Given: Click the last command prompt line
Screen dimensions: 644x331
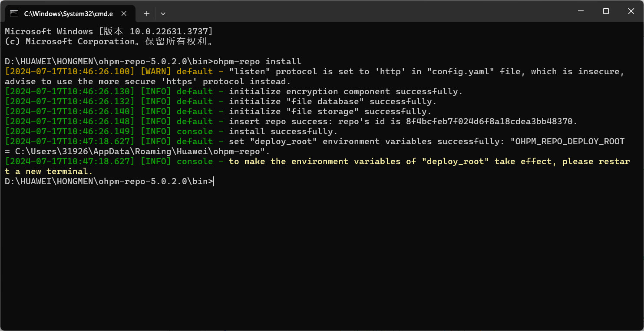Looking at the screenshot, I should (109, 181).
